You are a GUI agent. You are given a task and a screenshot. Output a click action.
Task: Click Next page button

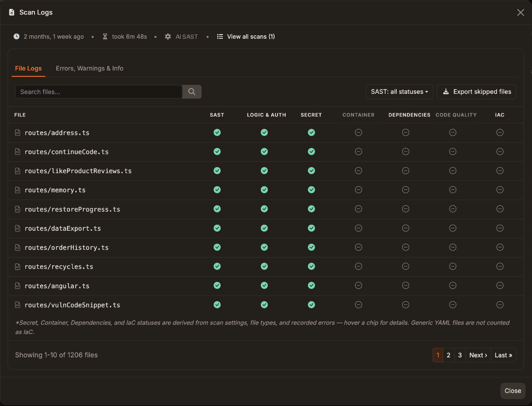click(478, 355)
